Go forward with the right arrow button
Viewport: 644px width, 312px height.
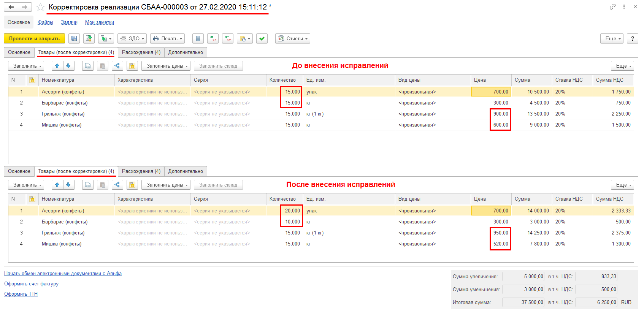[x=25, y=7]
